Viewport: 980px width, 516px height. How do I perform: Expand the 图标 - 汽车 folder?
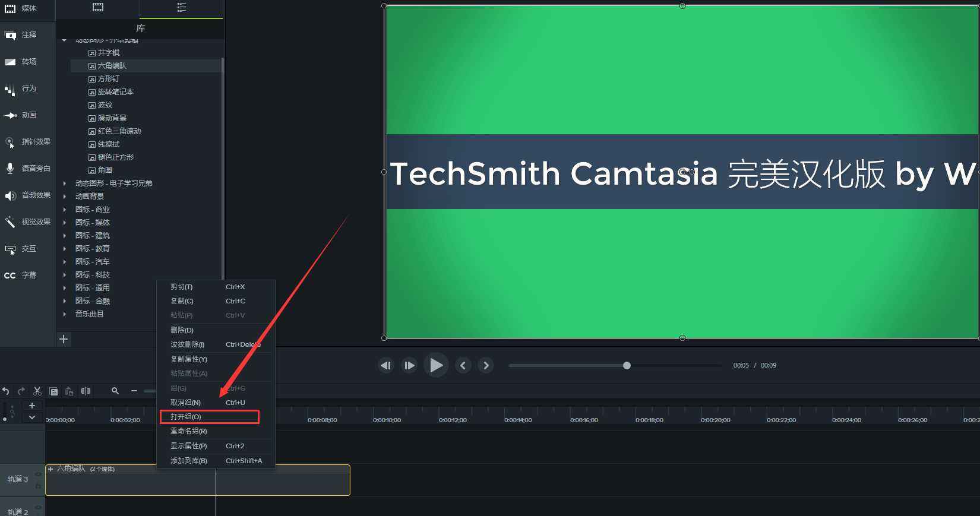[x=65, y=262]
